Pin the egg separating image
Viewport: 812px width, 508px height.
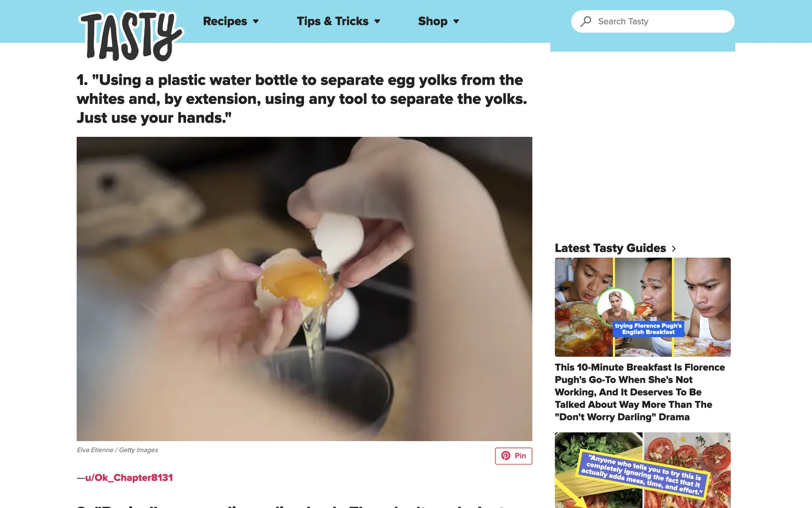(x=513, y=456)
